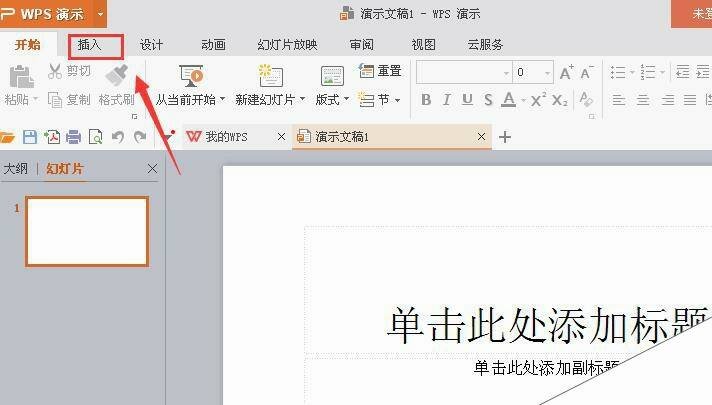Start slideshow from current slide icon

(x=191, y=76)
